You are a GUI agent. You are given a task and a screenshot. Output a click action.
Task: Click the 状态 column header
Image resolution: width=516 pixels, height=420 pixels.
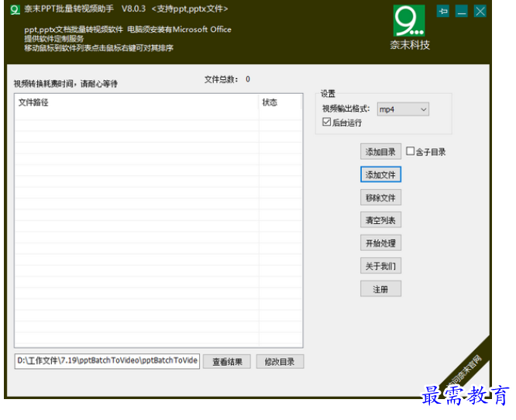coord(280,102)
